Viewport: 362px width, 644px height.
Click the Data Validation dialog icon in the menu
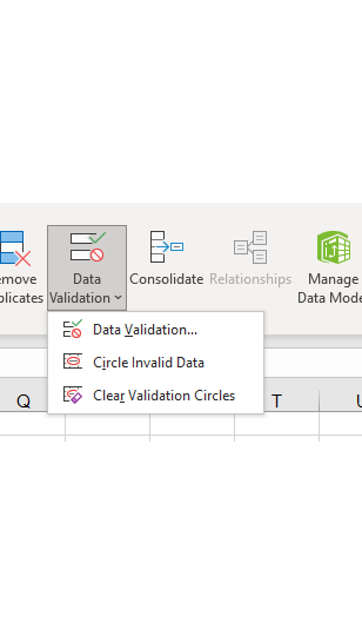[73, 329]
